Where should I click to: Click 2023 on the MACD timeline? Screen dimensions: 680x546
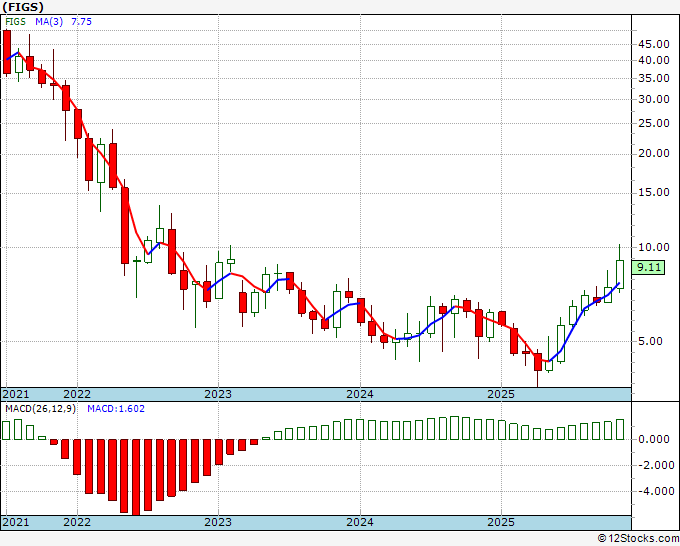(218, 522)
